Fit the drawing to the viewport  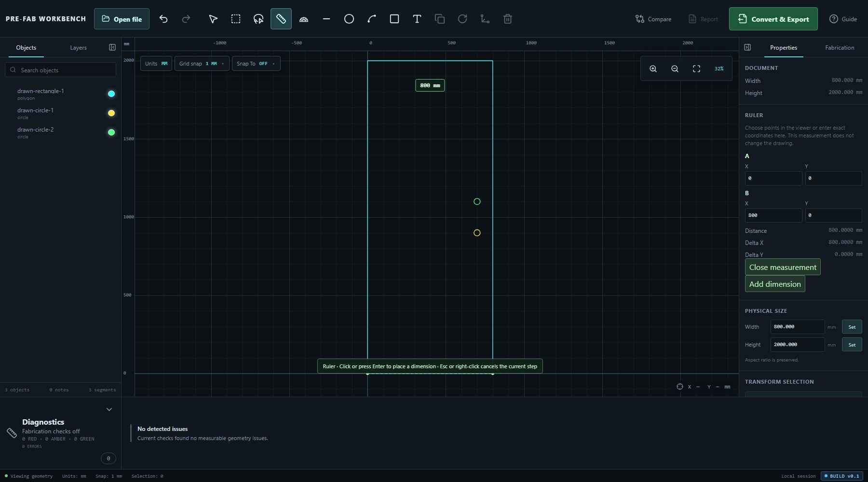click(696, 69)
